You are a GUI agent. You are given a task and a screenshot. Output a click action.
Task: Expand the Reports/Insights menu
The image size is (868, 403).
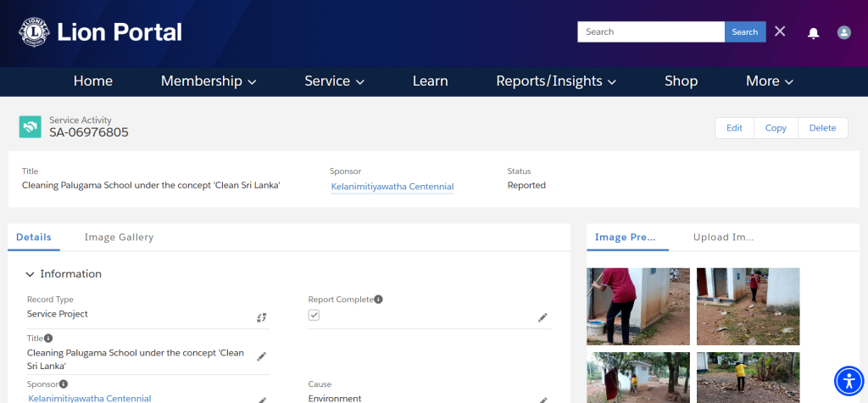click(556, 81)
